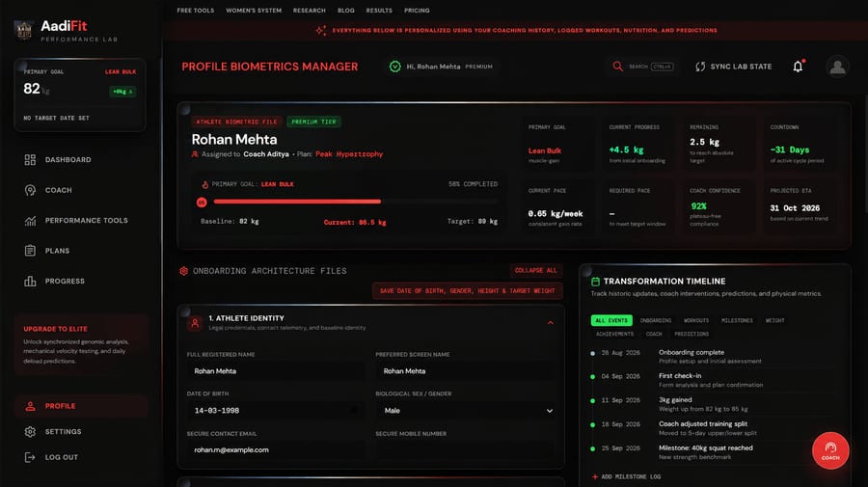This screenshot has height=487, width=868.
Task: Click Collapse All sections
Action: click(536, 271)
